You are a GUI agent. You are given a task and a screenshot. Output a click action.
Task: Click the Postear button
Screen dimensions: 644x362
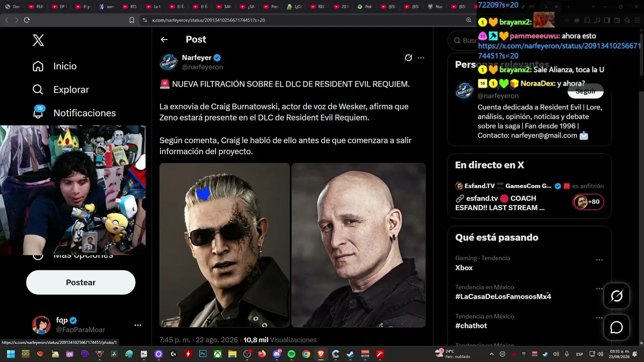click(80, 283)
